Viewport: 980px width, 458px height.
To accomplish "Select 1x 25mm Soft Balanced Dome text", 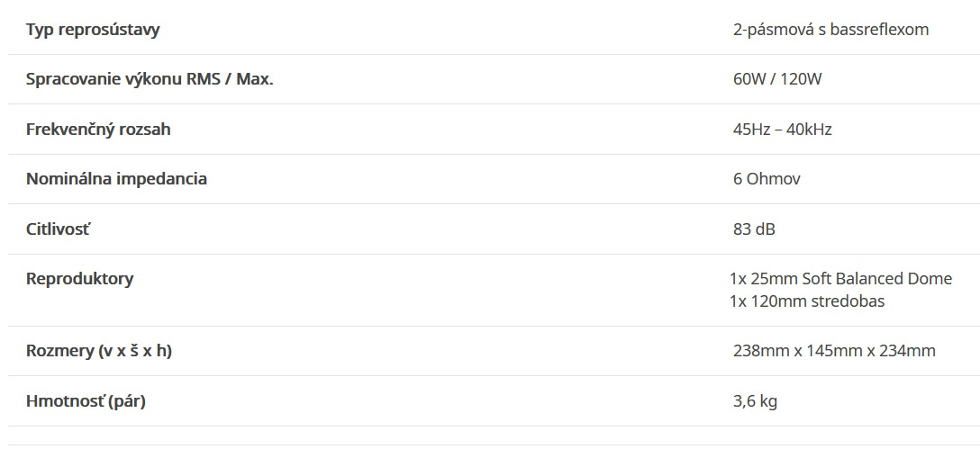I will [840, 278].
